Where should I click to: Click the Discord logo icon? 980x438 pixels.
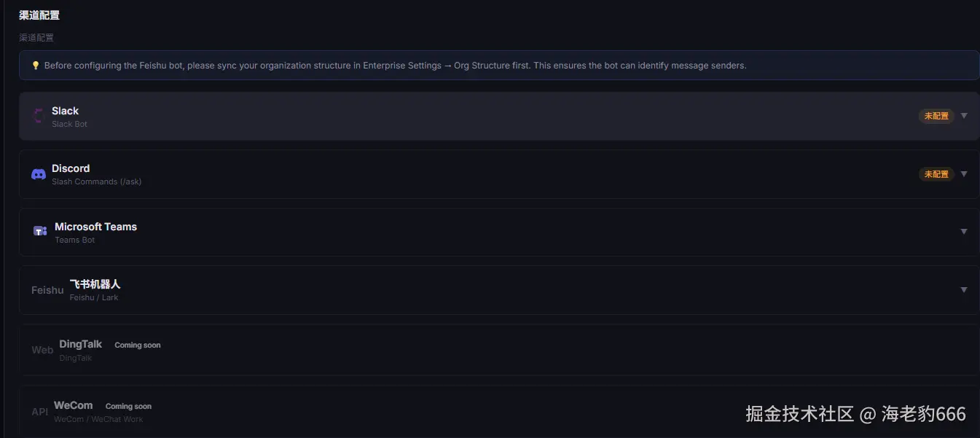click(x=39, y=174)
